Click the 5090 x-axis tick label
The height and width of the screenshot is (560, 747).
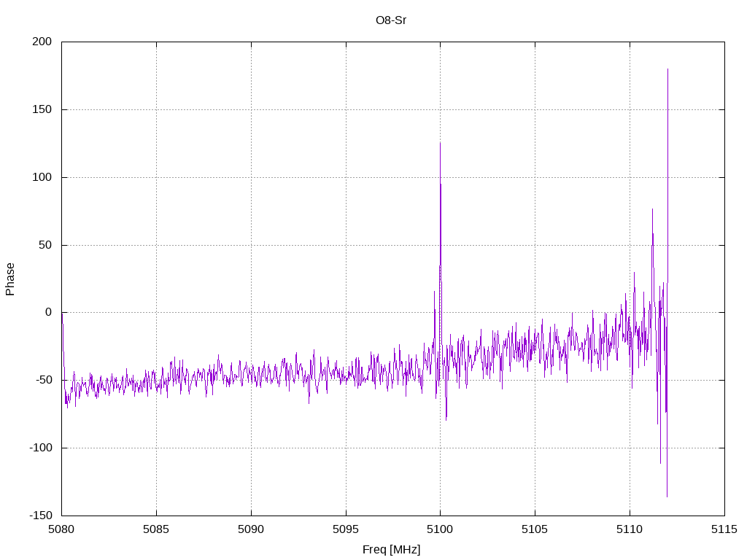(251, 529)
